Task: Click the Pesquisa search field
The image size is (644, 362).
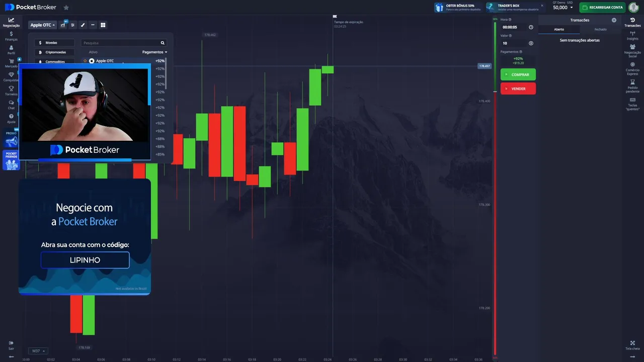Action: pos(121,43)
